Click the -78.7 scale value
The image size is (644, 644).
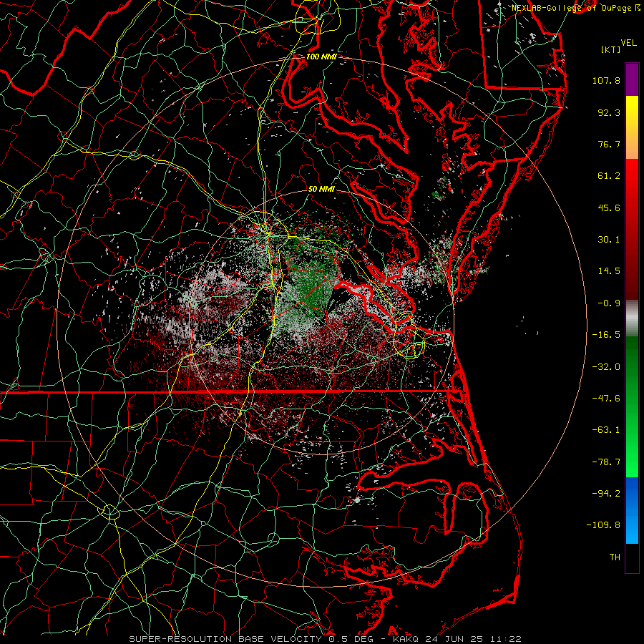point(606,462)
